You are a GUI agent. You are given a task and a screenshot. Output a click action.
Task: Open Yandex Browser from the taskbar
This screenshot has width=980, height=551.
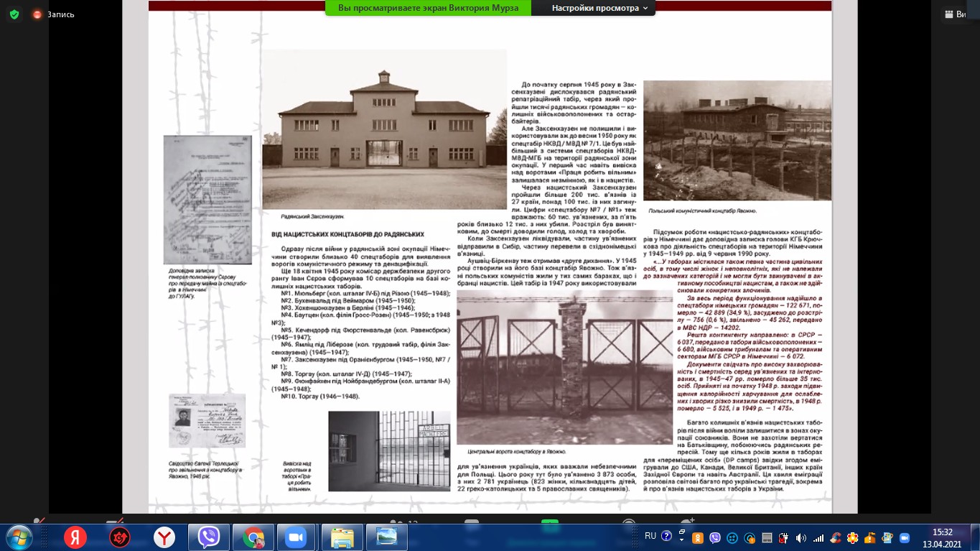[x=164, y=537]
